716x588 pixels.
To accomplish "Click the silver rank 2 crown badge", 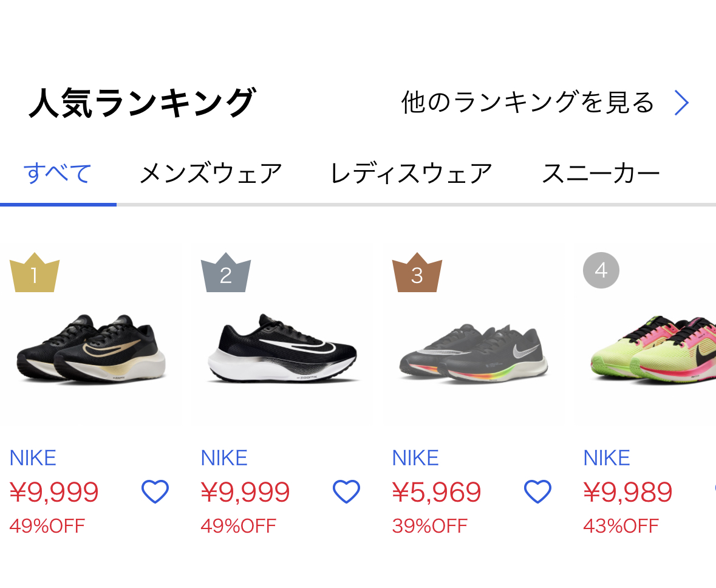I will point(225,273).
